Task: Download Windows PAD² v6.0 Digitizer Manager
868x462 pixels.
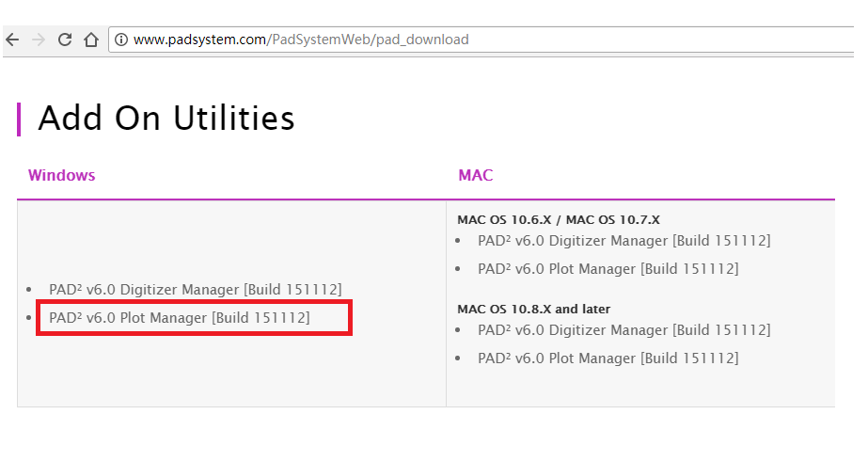Action: click(195, 289)
